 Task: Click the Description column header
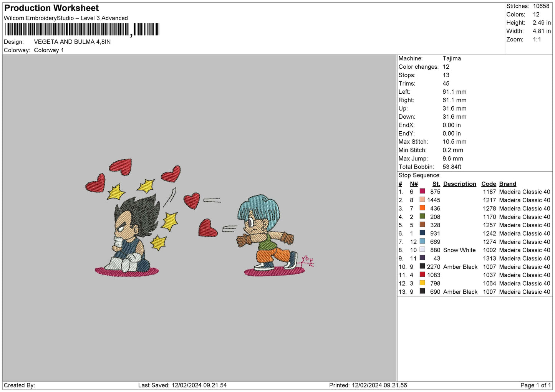click(459, 184)
